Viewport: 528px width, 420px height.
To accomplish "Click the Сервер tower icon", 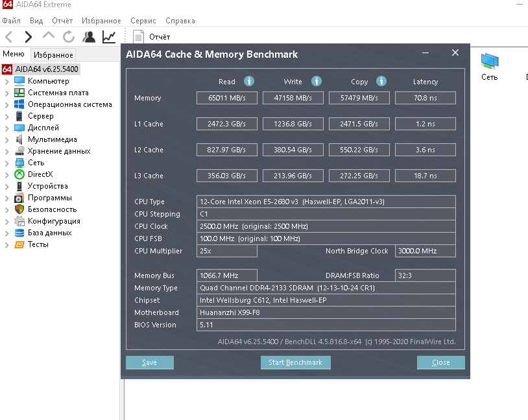I will (x=19, y=116).
